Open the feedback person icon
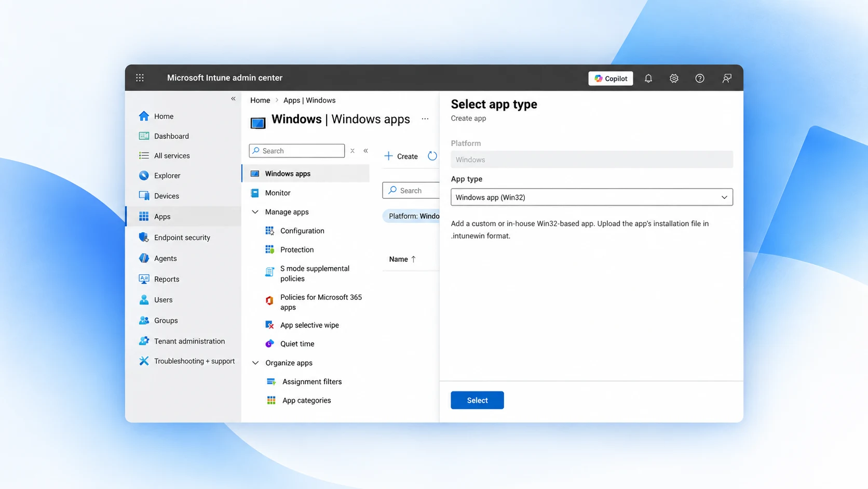 (x=727, y=78)
